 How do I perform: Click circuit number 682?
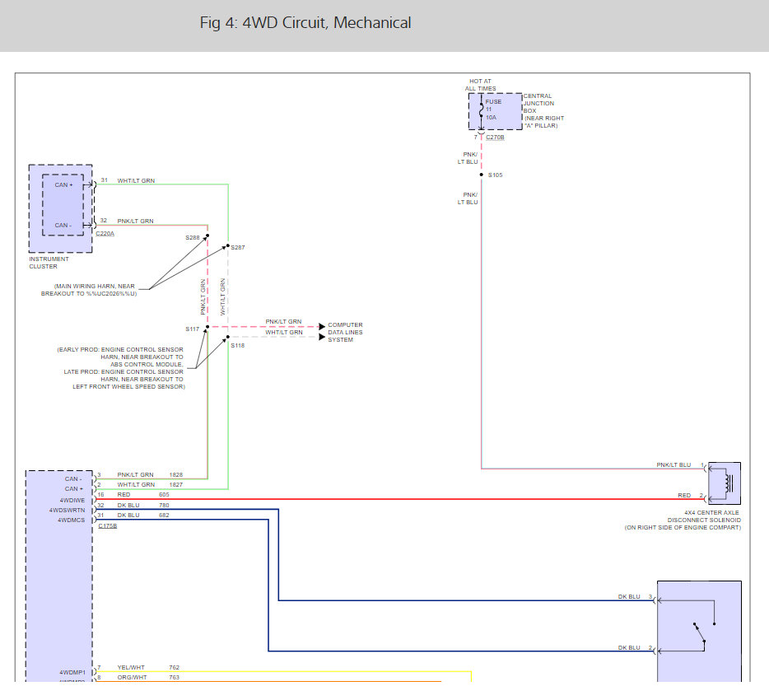pyautogui.click(x=164, y=516)
